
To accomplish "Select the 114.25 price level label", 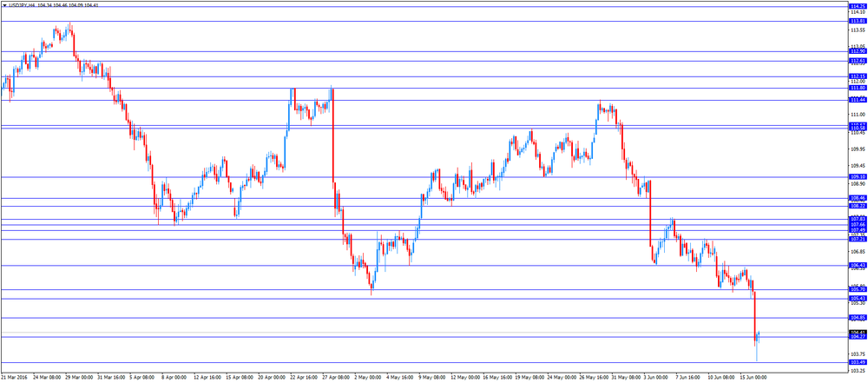I will tap(858, 6).
